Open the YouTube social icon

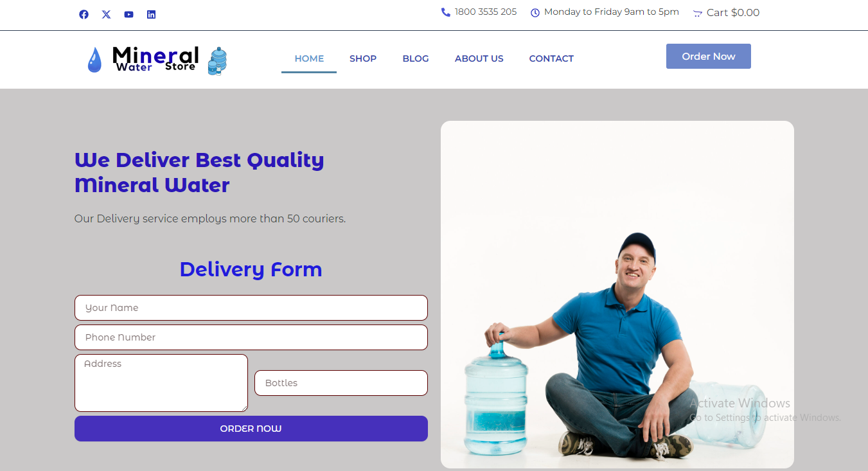click(x=128, y=14)
